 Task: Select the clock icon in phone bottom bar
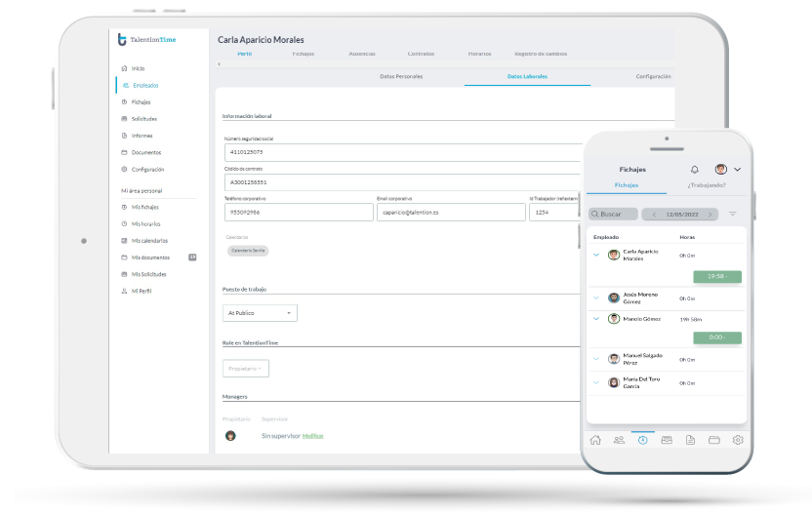click(x=643, y=440)
